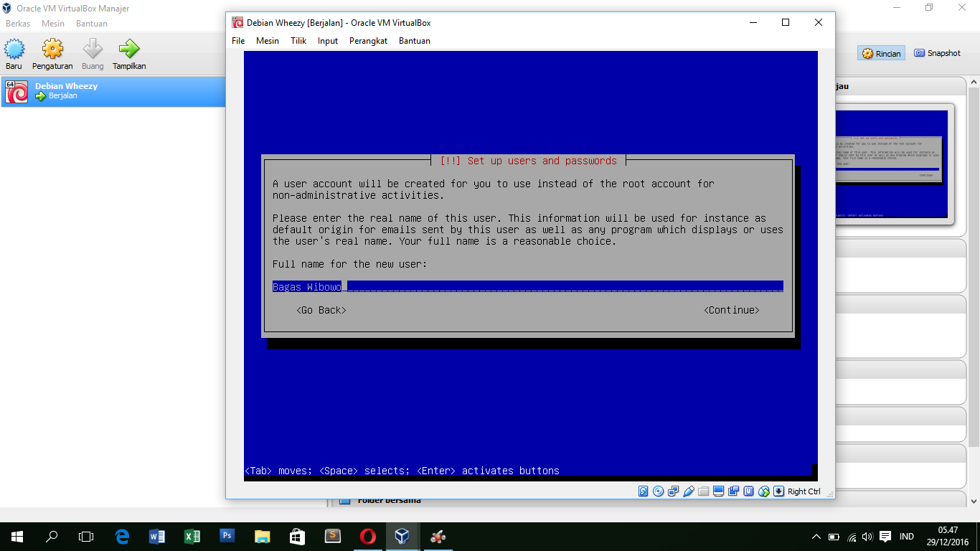Click the Tampilkan (show) green arrow icon
This screenshot has width=980, height=551.
click(129, 55)
